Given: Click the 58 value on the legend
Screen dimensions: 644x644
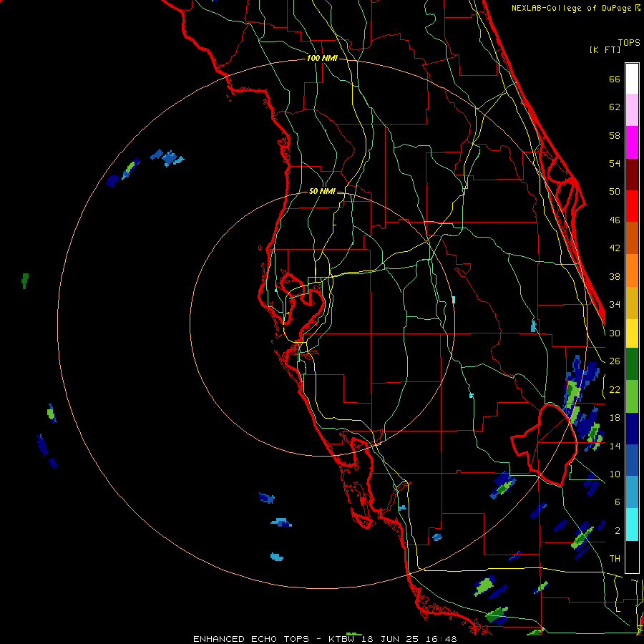Looking at the screenshot, I should tap(615, 135).
